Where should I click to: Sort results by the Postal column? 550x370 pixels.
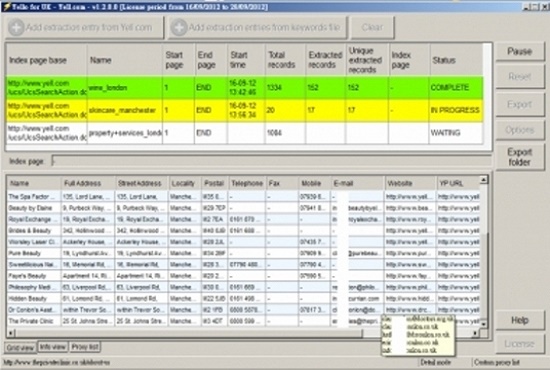pyautogui.click(x=214, y=183)
